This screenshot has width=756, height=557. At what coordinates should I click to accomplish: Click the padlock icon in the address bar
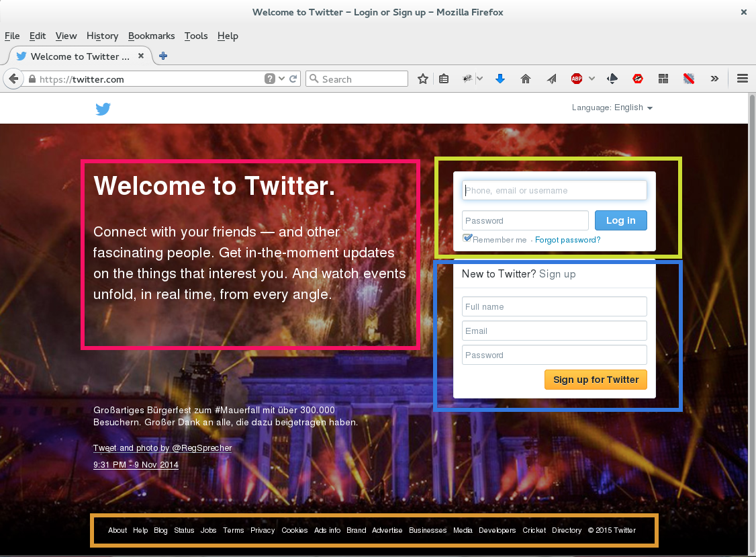point(32,79)
